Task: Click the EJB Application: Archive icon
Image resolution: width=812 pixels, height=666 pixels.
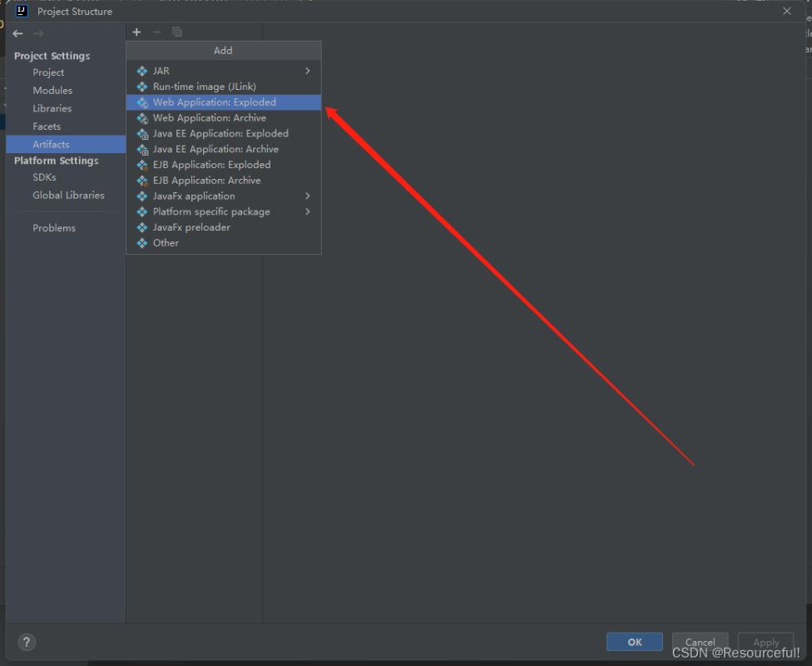Action: [142, 181]
